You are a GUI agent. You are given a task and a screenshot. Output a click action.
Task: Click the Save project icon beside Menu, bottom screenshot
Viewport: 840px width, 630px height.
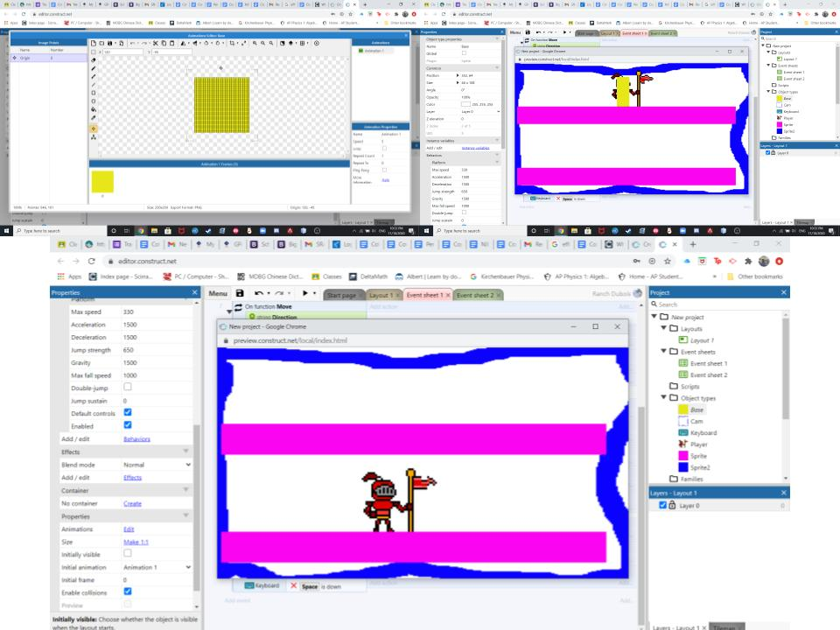point(240,293)
